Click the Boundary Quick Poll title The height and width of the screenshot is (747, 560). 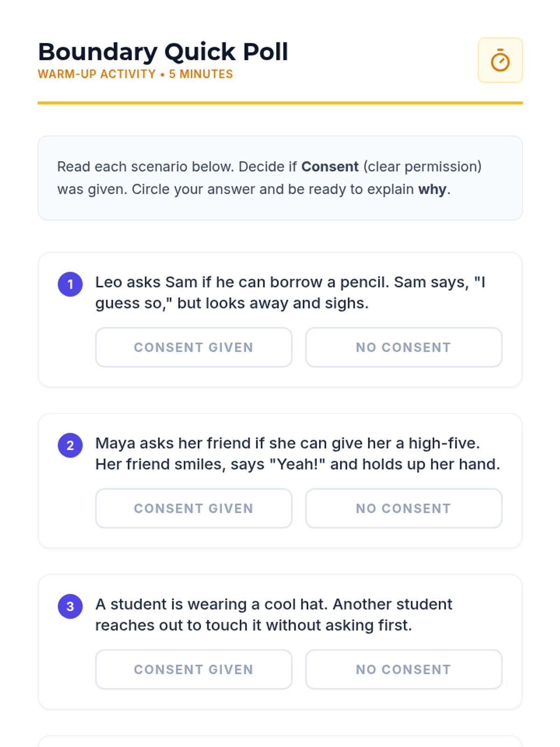(x=163, y=52)
